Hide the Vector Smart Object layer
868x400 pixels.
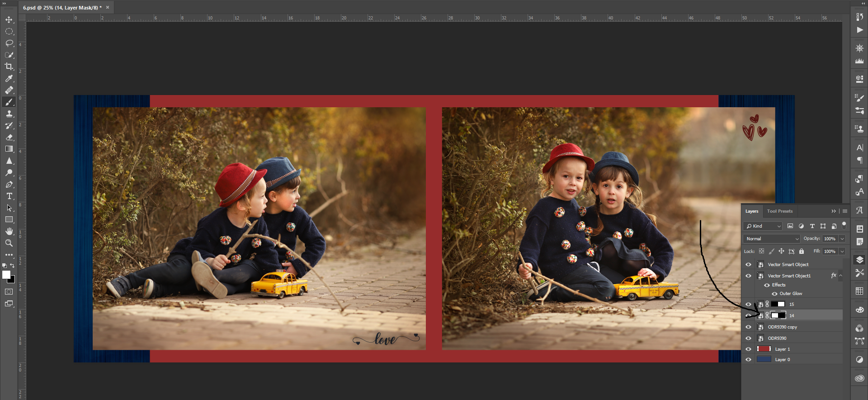click(x=748, y=264)
